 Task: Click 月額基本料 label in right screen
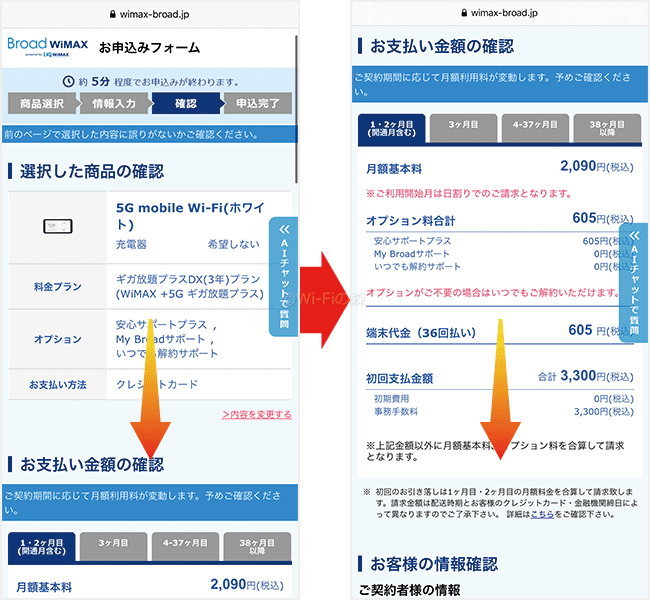coord(394,169)
